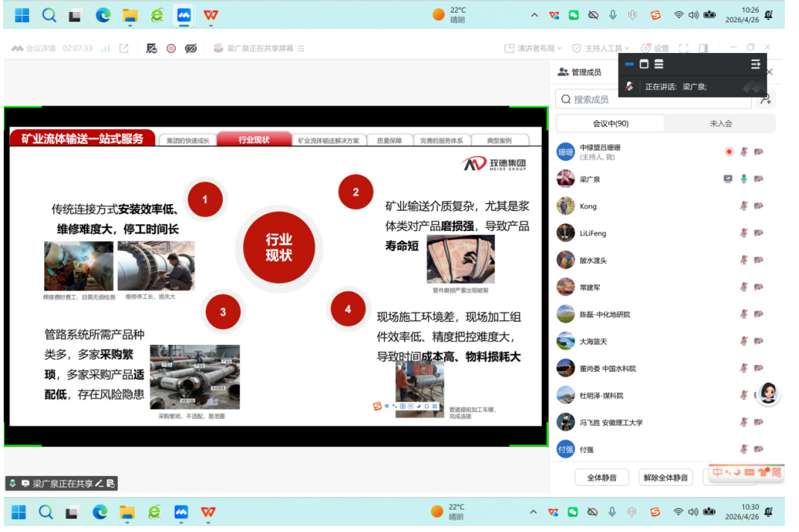This screenshot has height=532, width=799.
Task: Open the 主持人工具 host tools dropdown
Action: pyautogui.click(x=601, y=48)
